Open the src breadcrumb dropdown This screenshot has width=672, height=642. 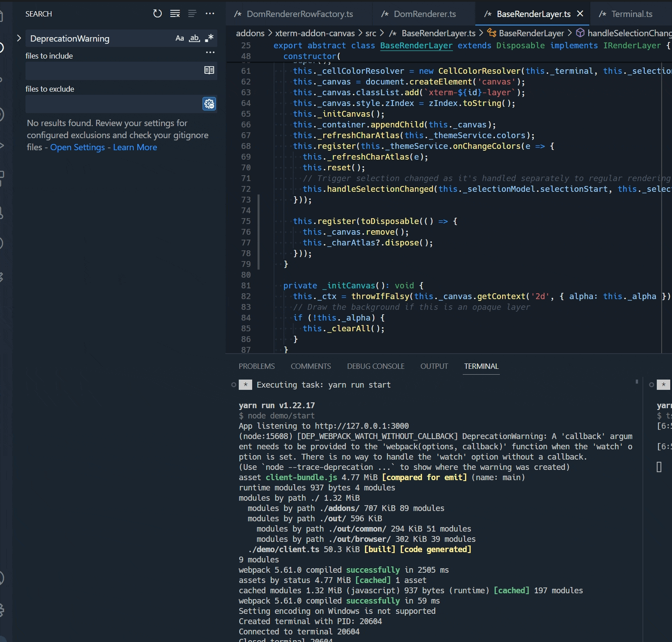point(371,33)
